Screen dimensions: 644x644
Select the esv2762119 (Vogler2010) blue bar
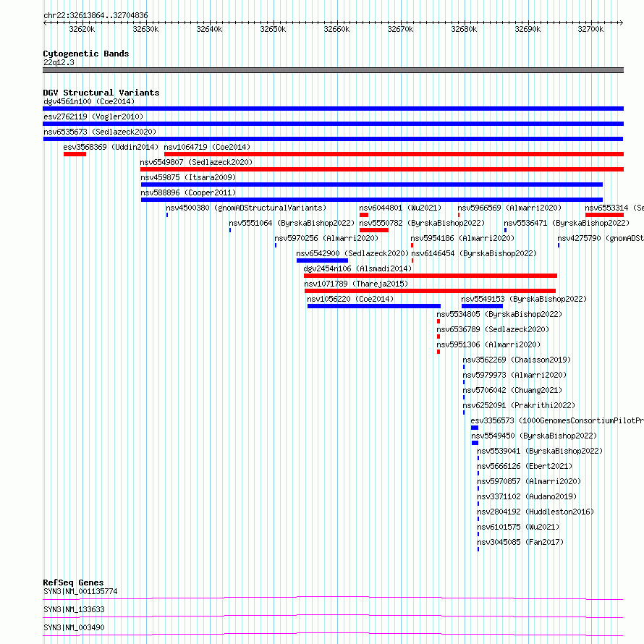tap(333, 124)
